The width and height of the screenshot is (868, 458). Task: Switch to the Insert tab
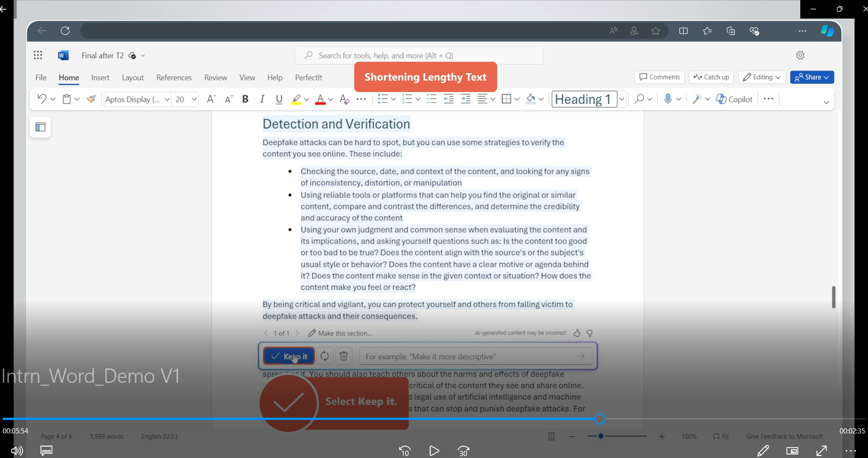(100, 77)
